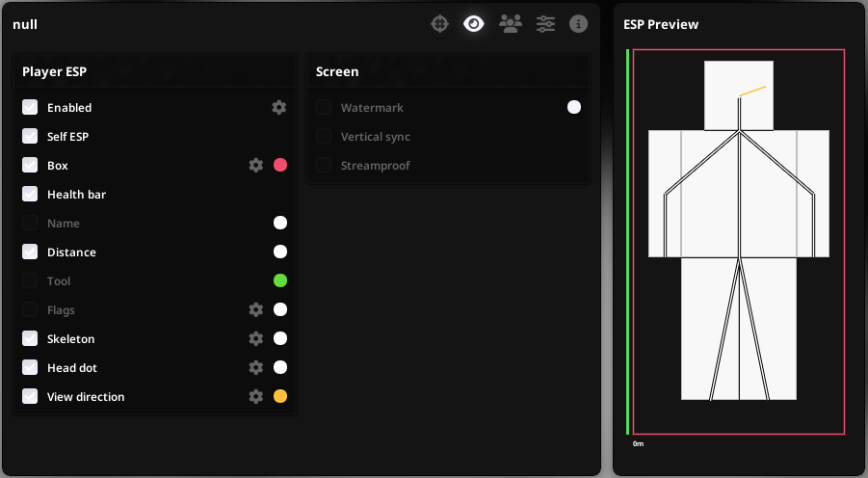Open the white Distance color swatch

coord(280,252)
